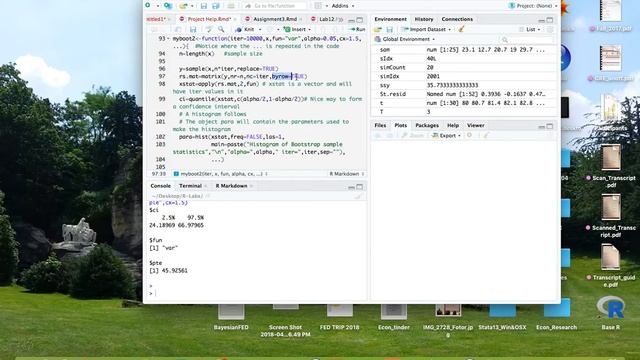Click the workspace panes grid icon

(x=318, y=6)
